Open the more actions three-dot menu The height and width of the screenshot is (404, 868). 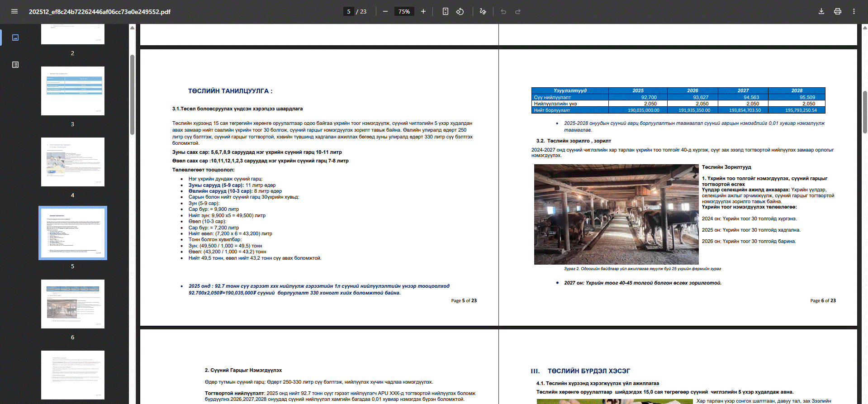pyautogui.click(x=854, y=11)
